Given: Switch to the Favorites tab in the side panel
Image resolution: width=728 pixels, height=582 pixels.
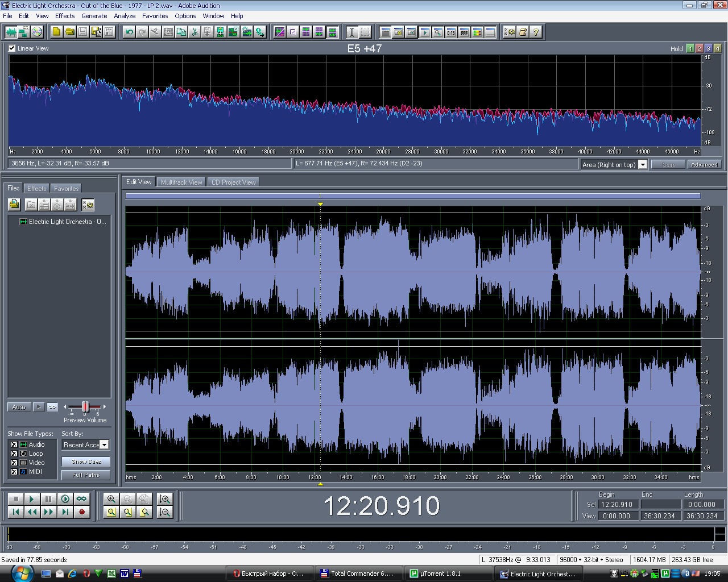Looking at the screenshot, I should click(67, 189).
